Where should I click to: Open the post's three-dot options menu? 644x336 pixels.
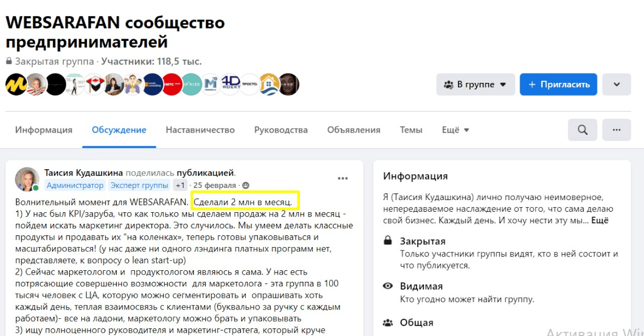[x=342, y=178]
